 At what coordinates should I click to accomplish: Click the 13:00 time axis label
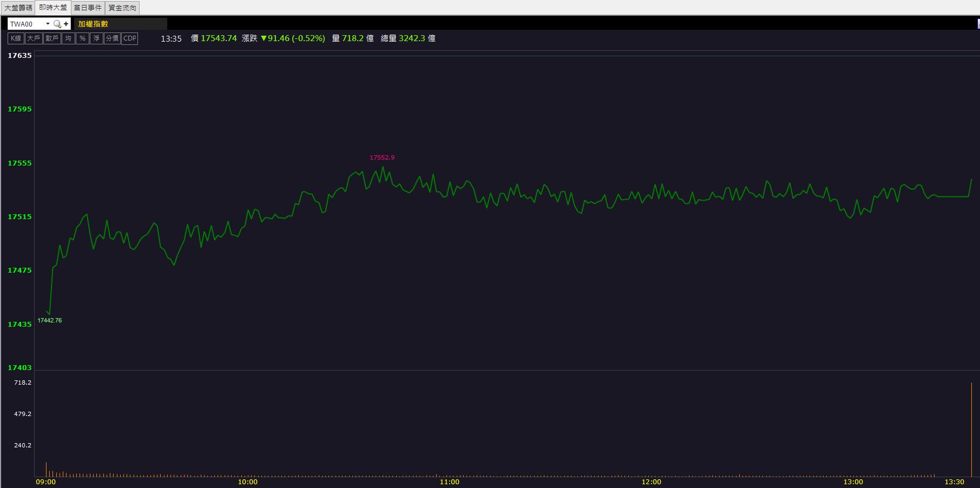tap(853, 482)
